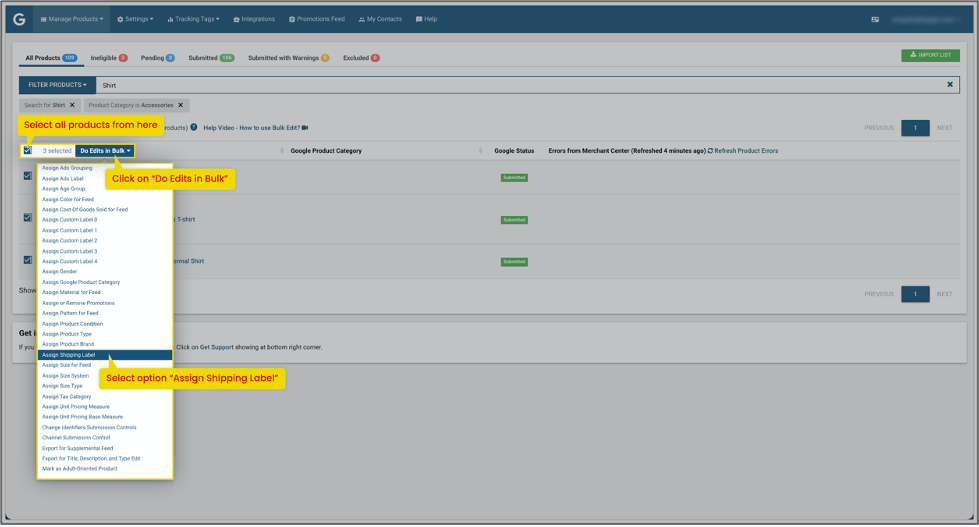Uncheck the first product row checkbox
This screenshot has width=979, height=527.
27,176
